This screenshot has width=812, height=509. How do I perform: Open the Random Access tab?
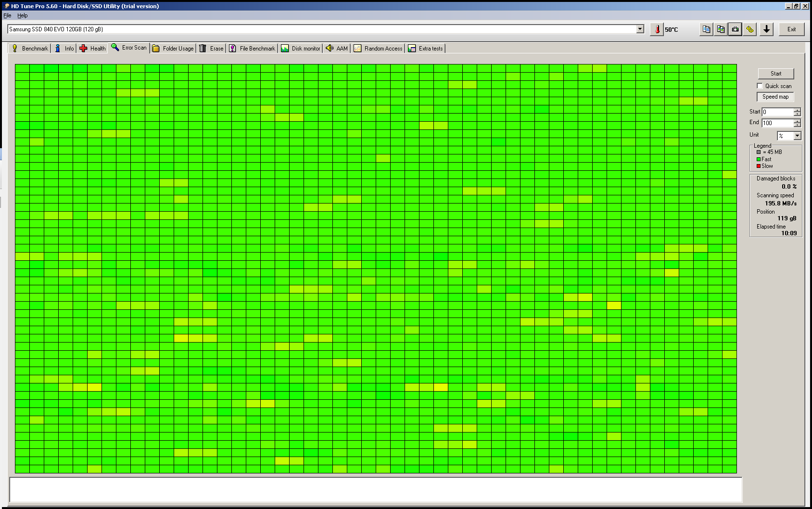pyautogui.click(x=378, y=48)
